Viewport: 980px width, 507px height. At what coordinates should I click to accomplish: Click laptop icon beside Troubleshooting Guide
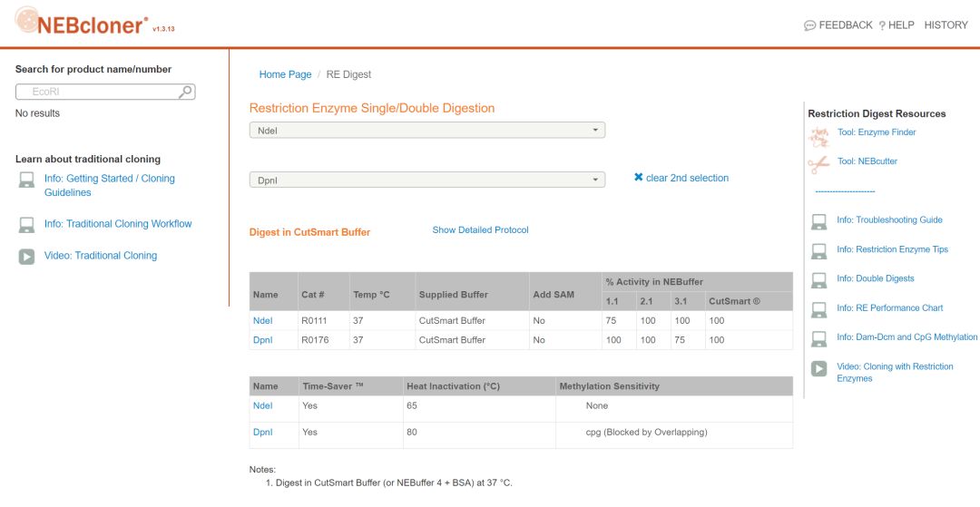[x=818, y=221]
